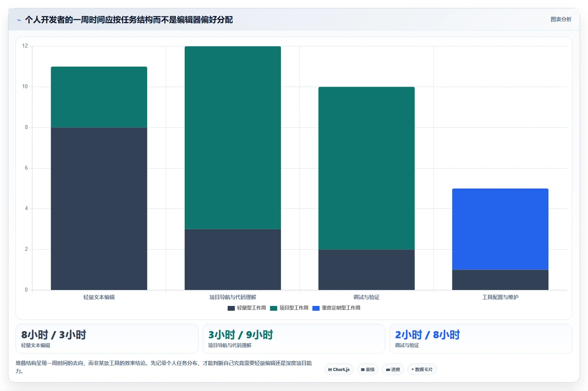
Task: Click the 调试与验证 caption in the third stat card
Action: [407, 345]
